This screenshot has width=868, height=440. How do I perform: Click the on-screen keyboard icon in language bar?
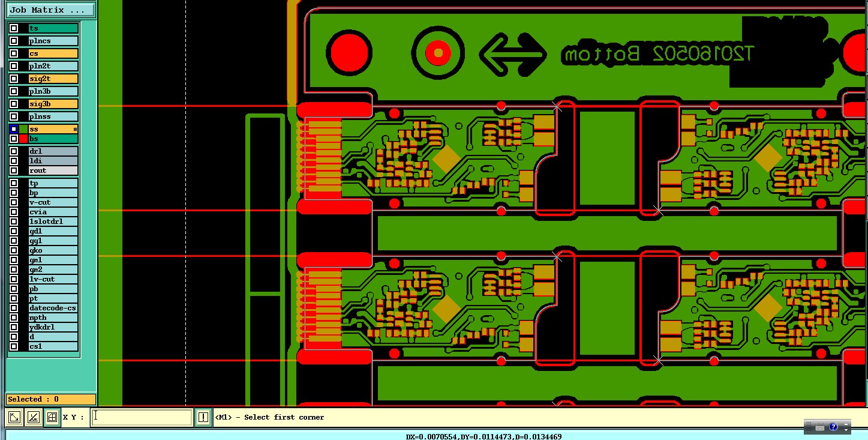820,427
